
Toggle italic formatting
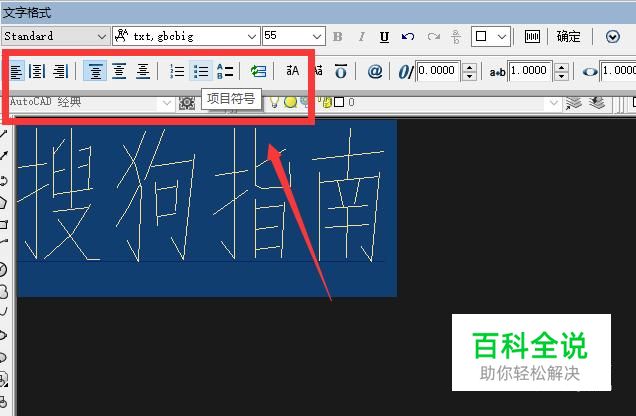361,36
